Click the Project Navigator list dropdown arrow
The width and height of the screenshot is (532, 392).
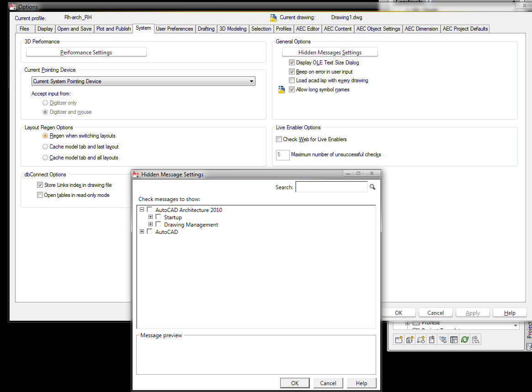(x=516, y=326)
